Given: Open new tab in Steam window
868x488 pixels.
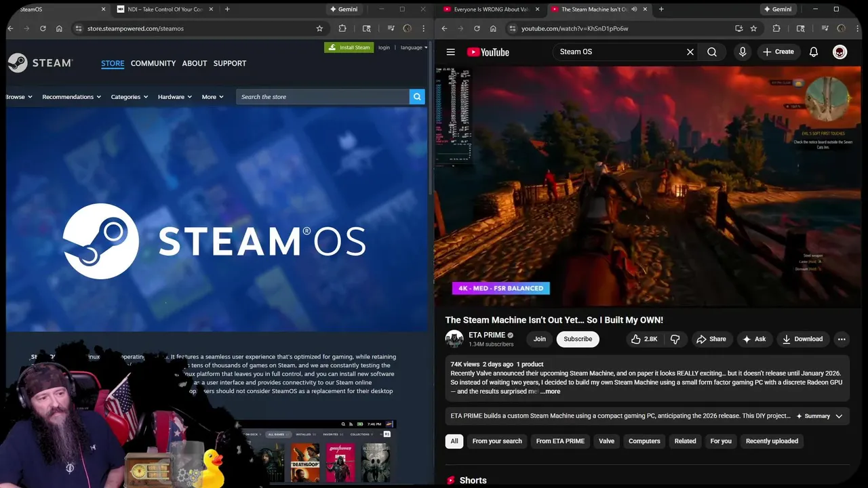Looking at the screenshot, I should pyautogui.click(x=227, y=9).
